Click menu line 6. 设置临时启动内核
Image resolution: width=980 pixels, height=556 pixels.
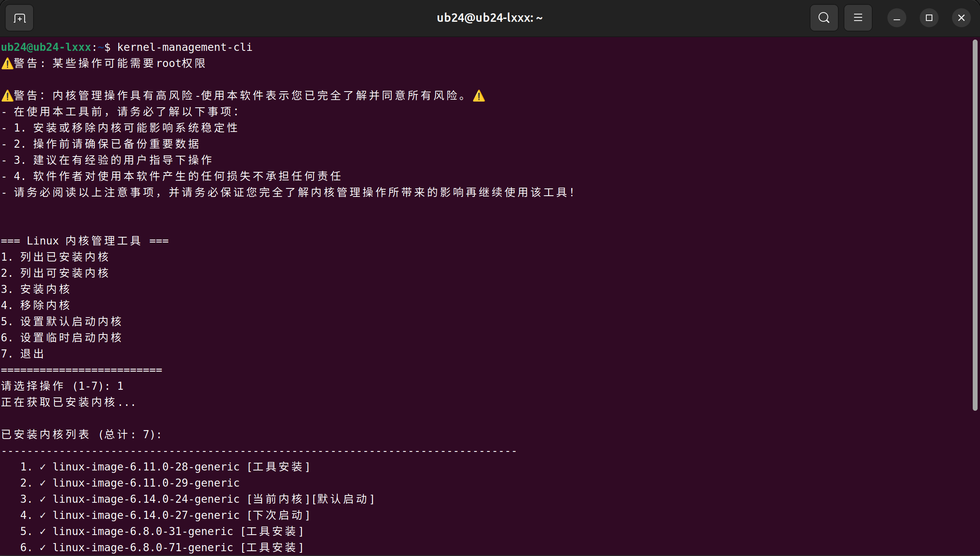click(x=61, y=338)
